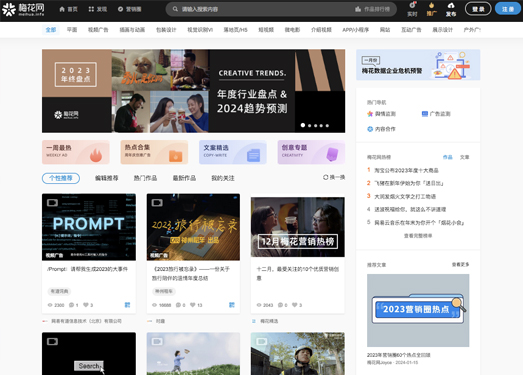Click QR code icon on 2023旅行被忘录 card
The width and height of the screenshot is (523, 375).
point(232,305)
